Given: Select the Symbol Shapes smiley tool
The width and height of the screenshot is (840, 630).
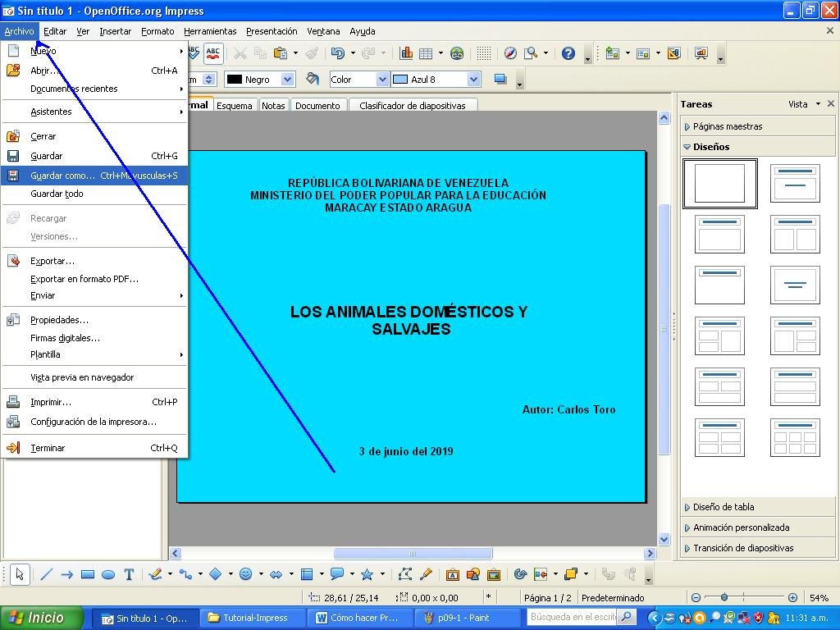Looking at the screenshot, I should click(245, 574).
